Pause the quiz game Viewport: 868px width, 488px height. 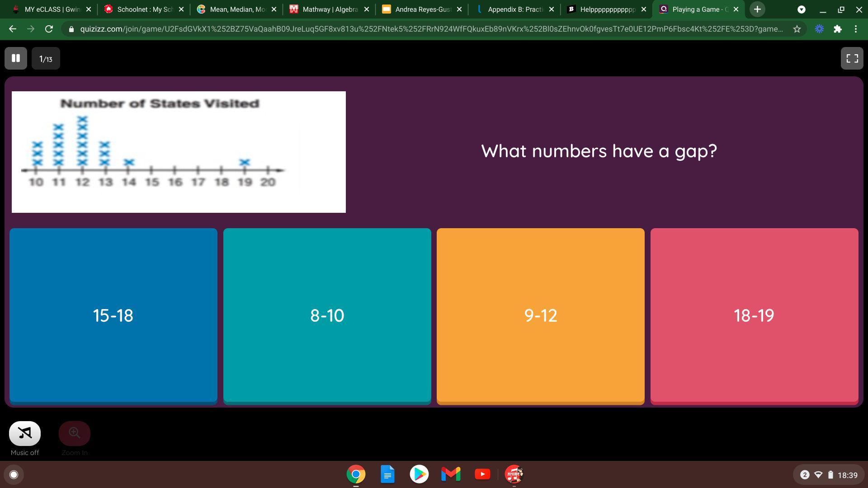(16, 58)
